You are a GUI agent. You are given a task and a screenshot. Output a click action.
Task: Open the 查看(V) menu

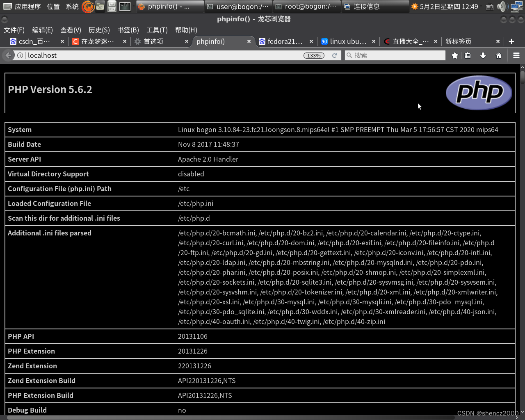click(71, 30)
